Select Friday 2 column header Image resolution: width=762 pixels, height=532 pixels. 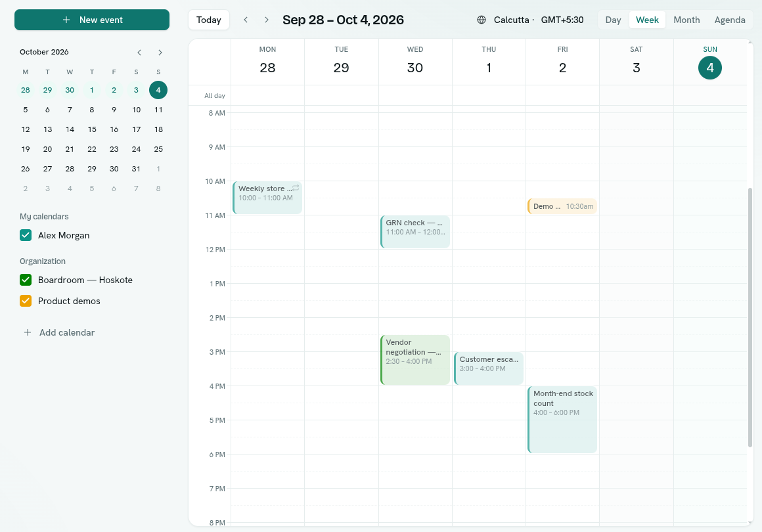pos(562,62)
